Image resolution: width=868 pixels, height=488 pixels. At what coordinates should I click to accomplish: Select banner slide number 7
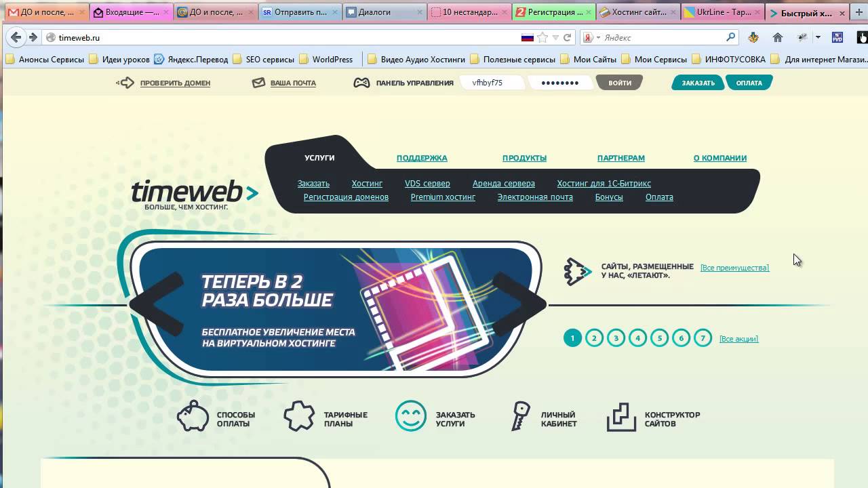tap(703, 338)
